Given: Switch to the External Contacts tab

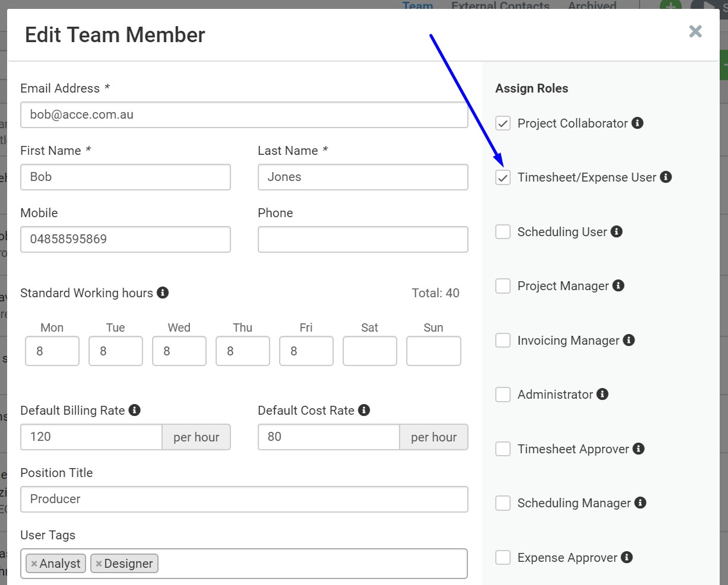Looking at the screenshot, I should click(x=499, y=5).
